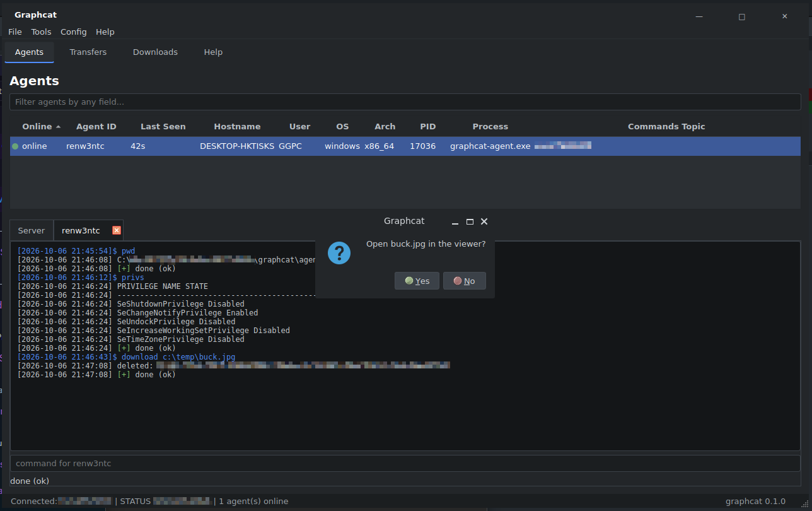This screenshot has width=812, height=511.
Task: Close the renw3ntc console tab
Action: coord(116,230)
